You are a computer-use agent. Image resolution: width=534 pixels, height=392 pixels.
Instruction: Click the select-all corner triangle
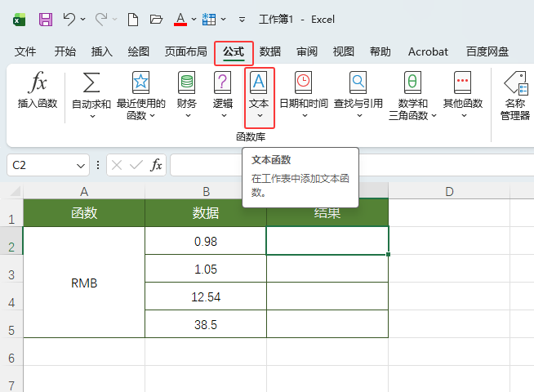click(x=16, y=191)
